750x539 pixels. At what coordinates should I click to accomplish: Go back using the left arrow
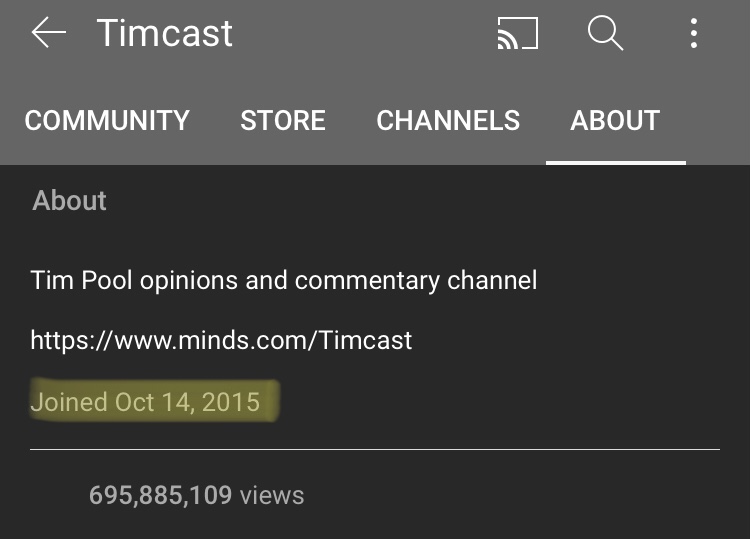(48, 33)
